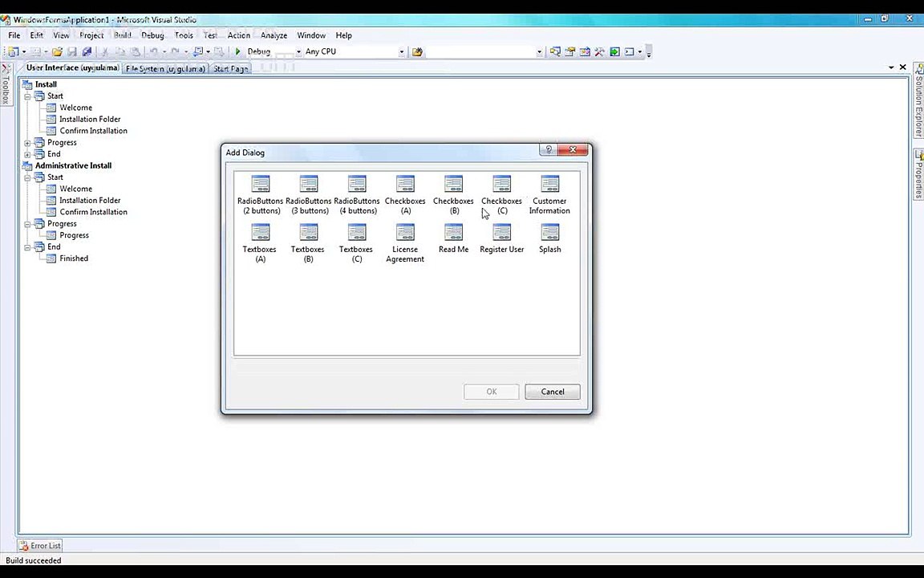Viewport: 924px width, 578px height.
Task: Collapse End node under Administrative Install
Action: pos(27,247)
